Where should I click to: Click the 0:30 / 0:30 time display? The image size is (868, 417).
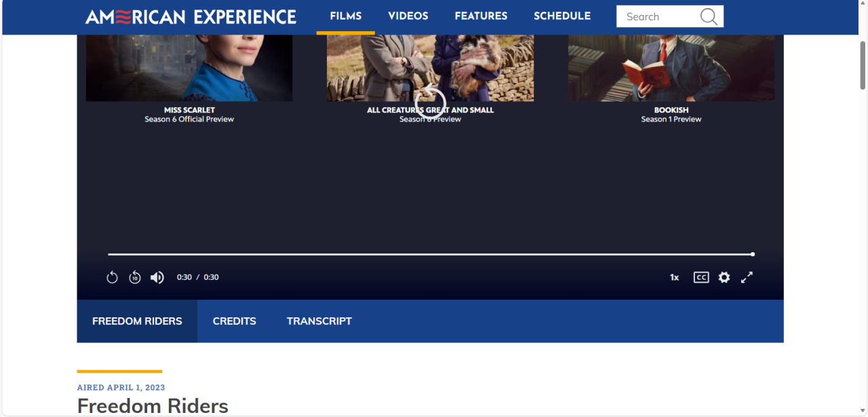[x=198, y=277]
